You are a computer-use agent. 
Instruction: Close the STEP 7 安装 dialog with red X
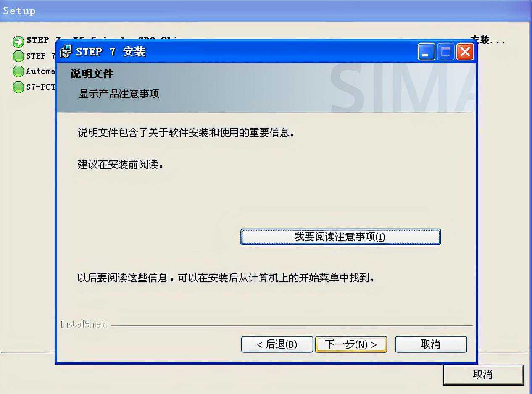(x=465, y=52)
